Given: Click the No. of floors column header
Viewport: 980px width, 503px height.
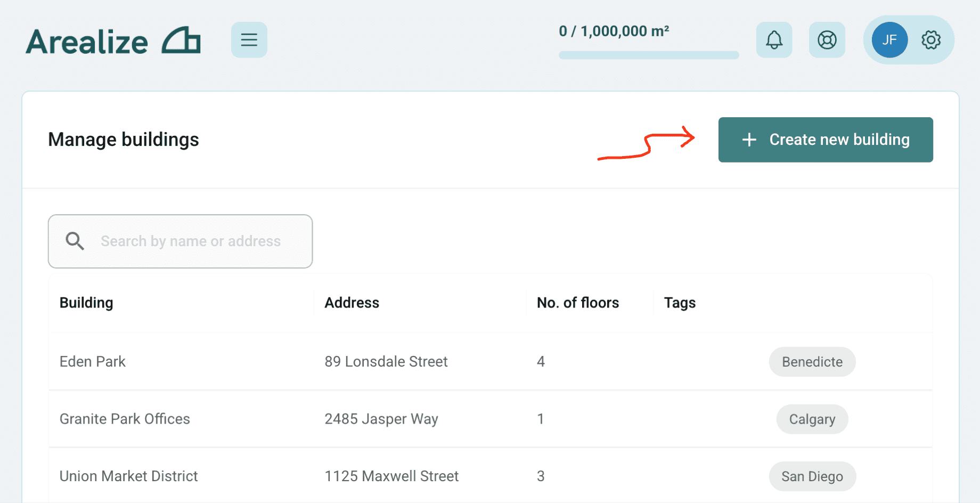Looking at the screenshot, I should tap(577, 303).
